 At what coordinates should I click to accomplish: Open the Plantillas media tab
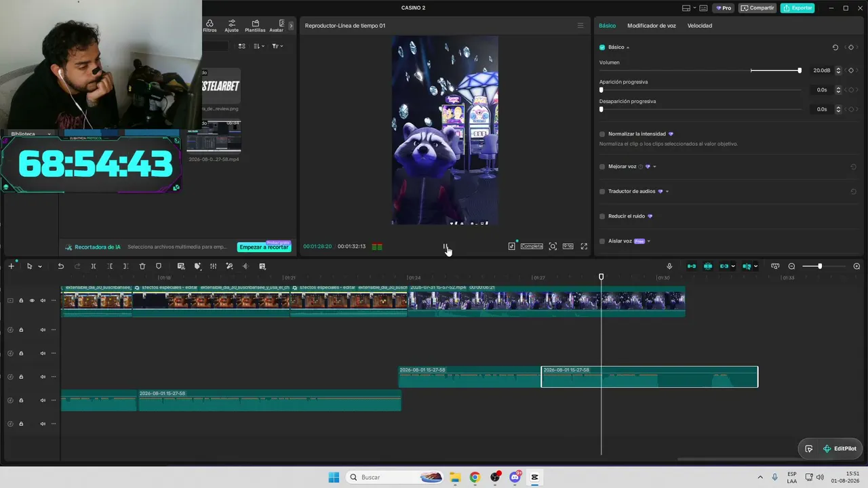(255, 26)
